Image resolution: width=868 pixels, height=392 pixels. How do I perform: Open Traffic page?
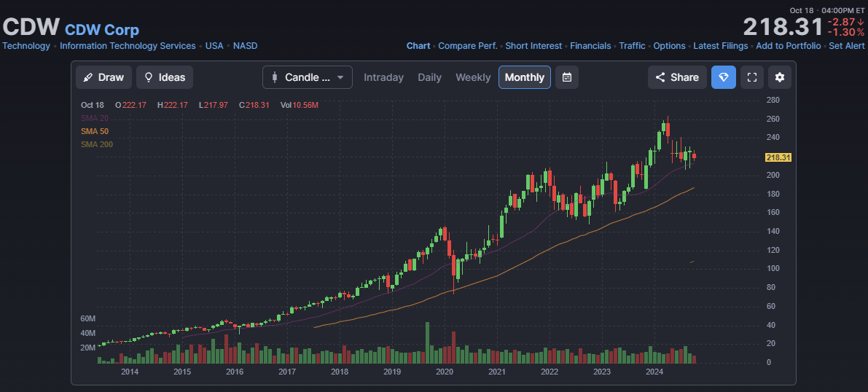(632, 46)
